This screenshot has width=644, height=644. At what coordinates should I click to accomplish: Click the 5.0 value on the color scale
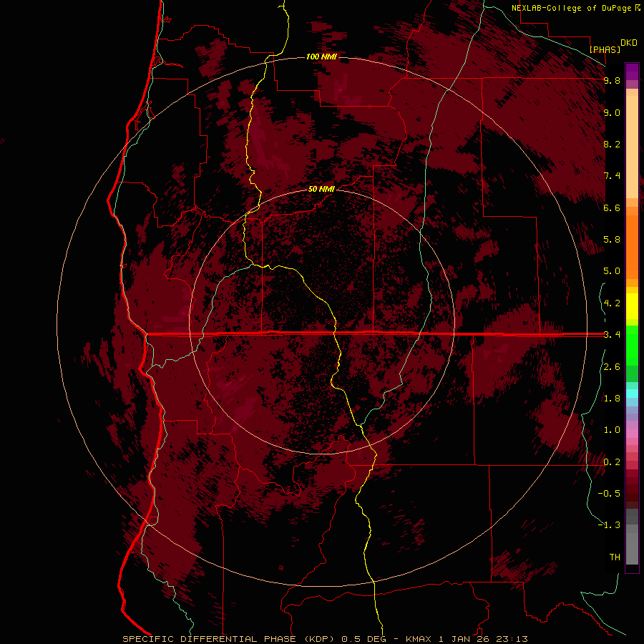612,271
